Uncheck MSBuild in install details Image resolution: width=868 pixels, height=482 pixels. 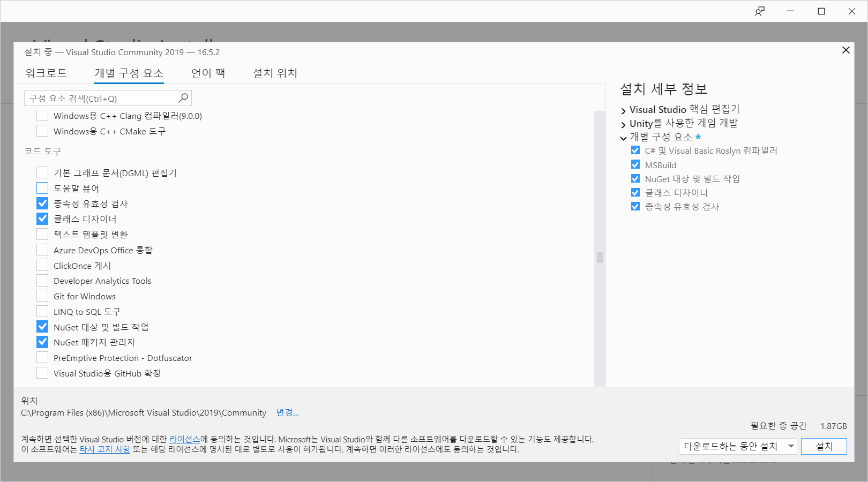pyautogui.click(x=635, y=164)
